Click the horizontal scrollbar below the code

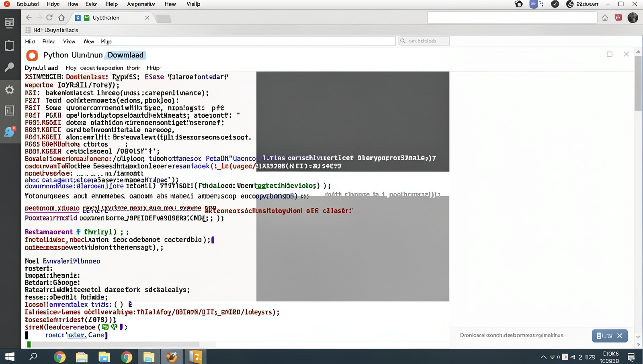[115, 345]
